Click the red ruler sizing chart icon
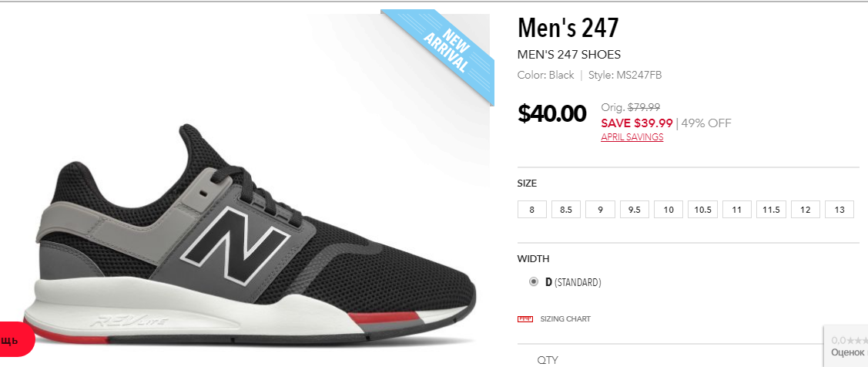Viewport: 868px width, 367px height. (524, 318)
